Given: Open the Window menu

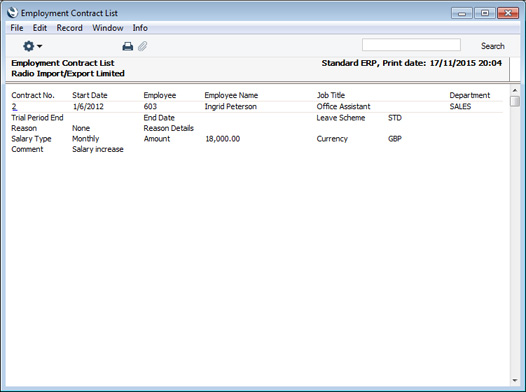Looking at the screenshot, I should click(x=108, y=28).
